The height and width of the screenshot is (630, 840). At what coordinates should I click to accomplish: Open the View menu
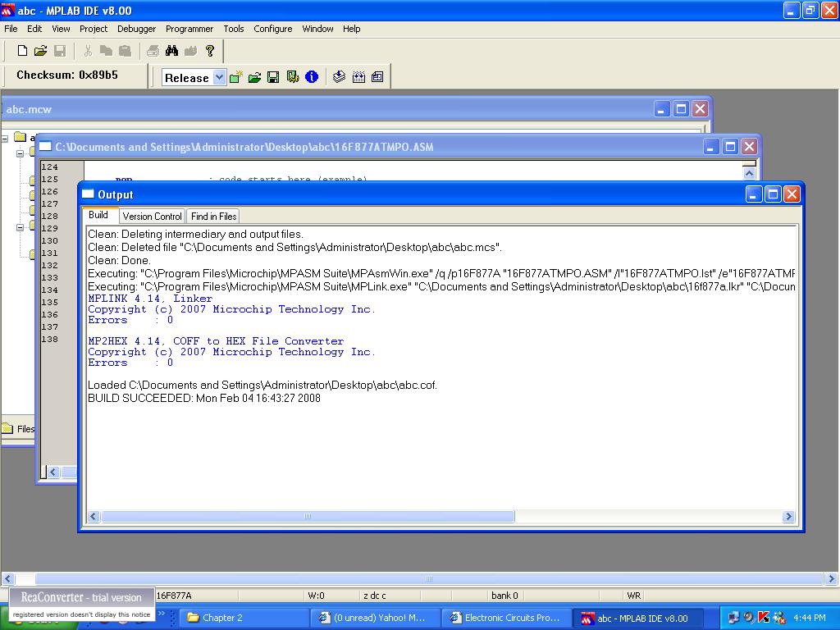[61, 29]
